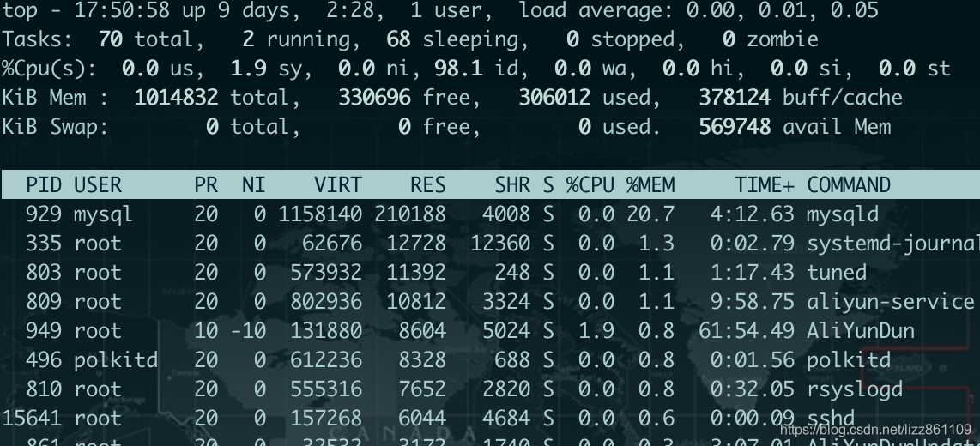Click the 2 running tasks count
The width and height of the screenshot is (980, 446).
[x=248, y=39]
